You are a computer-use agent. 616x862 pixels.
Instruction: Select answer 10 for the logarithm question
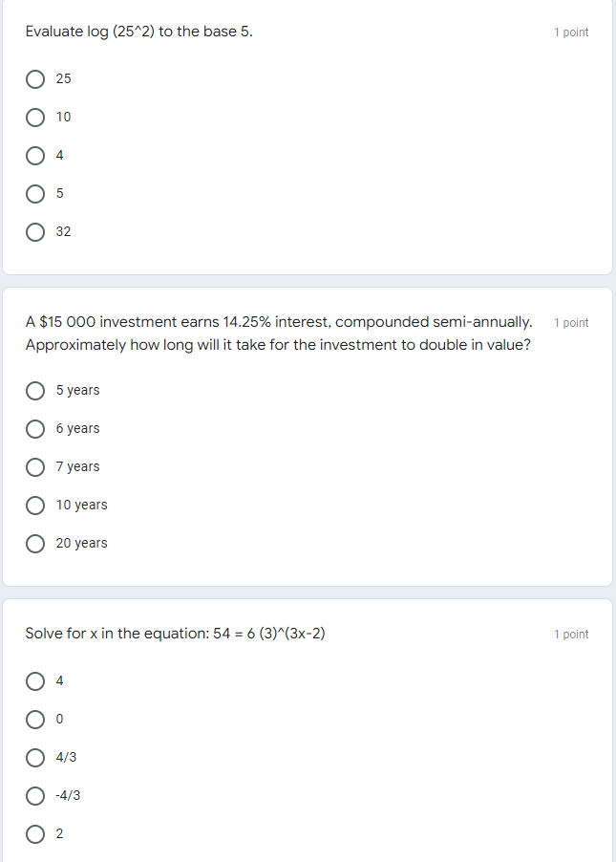pos(35,117)
